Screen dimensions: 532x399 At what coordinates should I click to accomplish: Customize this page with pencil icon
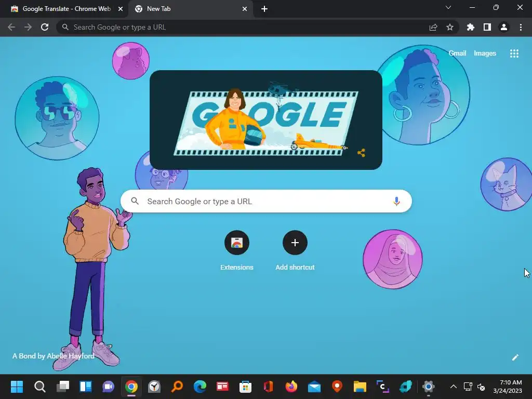click(515, 357)
